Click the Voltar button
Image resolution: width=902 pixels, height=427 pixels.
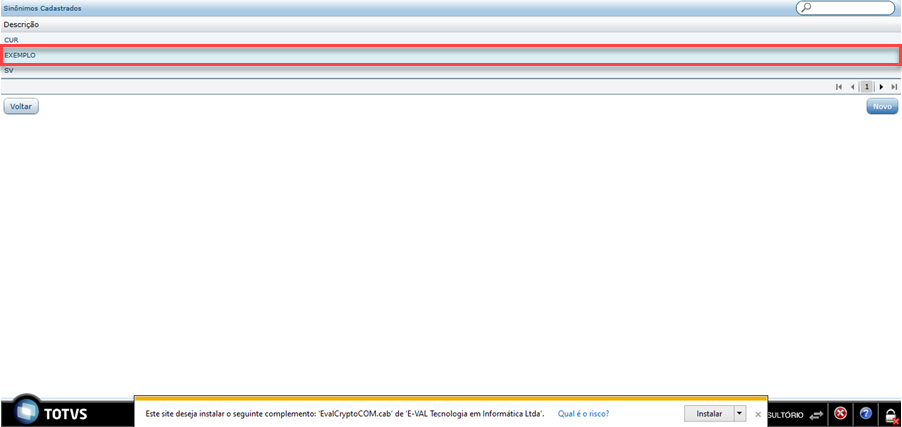(x=21, y=106)
